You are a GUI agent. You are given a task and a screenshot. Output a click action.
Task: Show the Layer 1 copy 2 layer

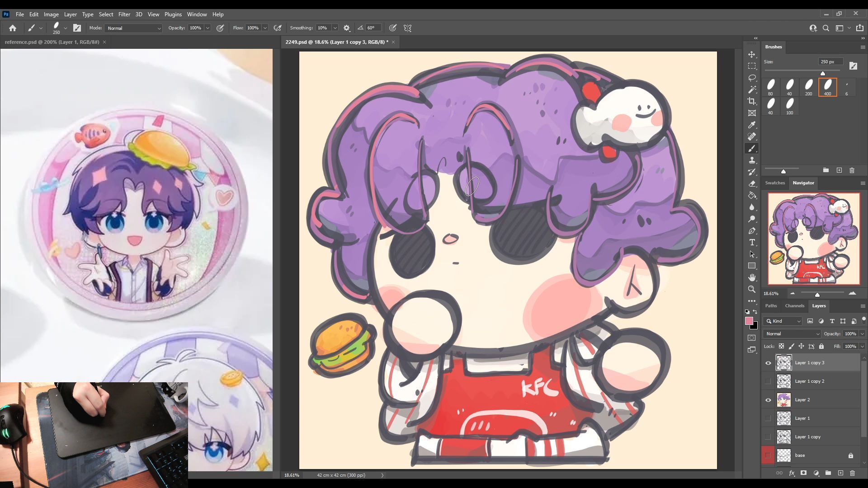point(768,381)
